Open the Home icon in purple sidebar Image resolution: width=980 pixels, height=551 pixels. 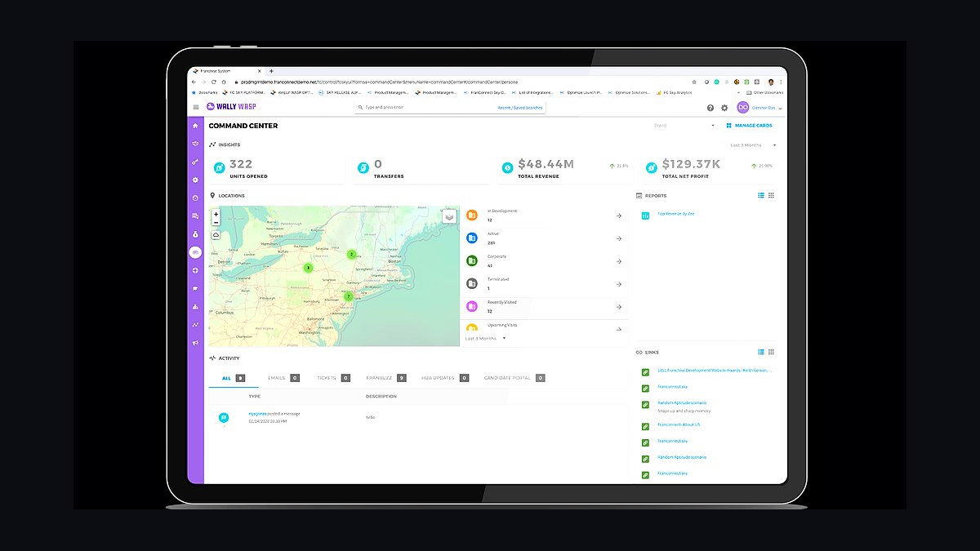(x=195, y=126)
